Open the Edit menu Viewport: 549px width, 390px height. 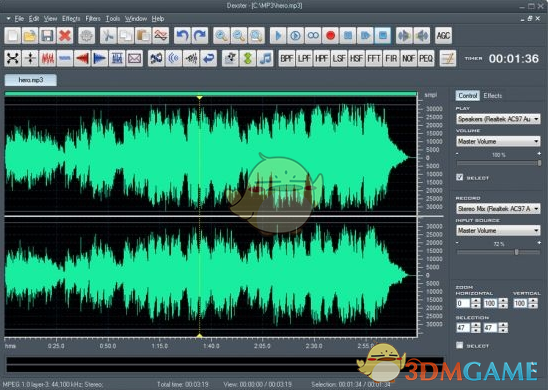34,19
